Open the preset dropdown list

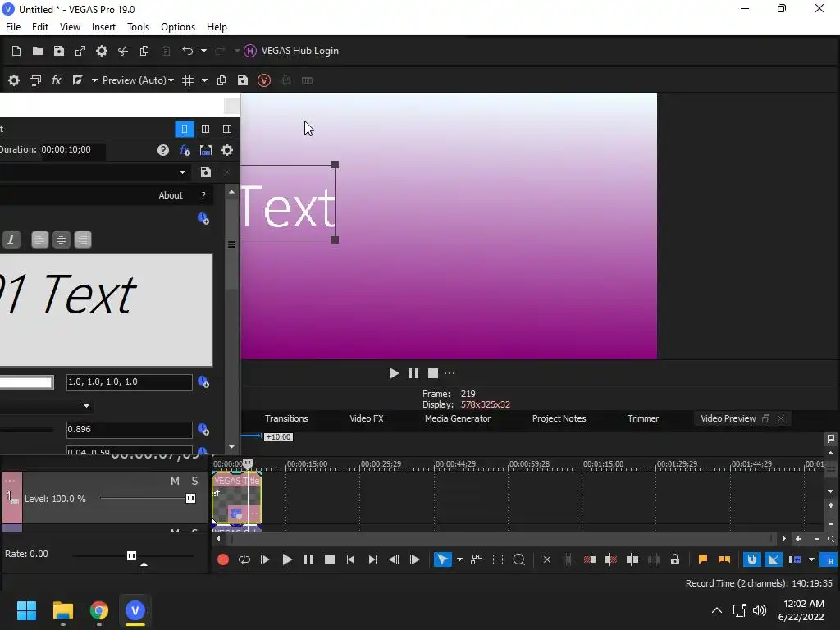pos(183,172)
